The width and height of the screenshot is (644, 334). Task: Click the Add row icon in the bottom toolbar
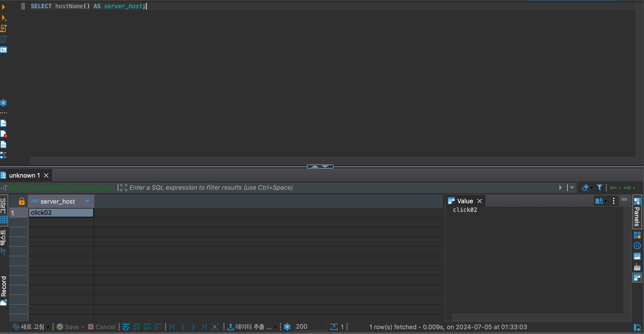[137, 327]
